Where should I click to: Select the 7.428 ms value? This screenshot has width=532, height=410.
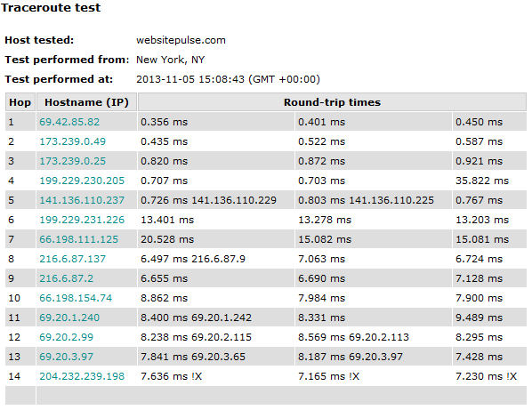click(x=479, y=357)
